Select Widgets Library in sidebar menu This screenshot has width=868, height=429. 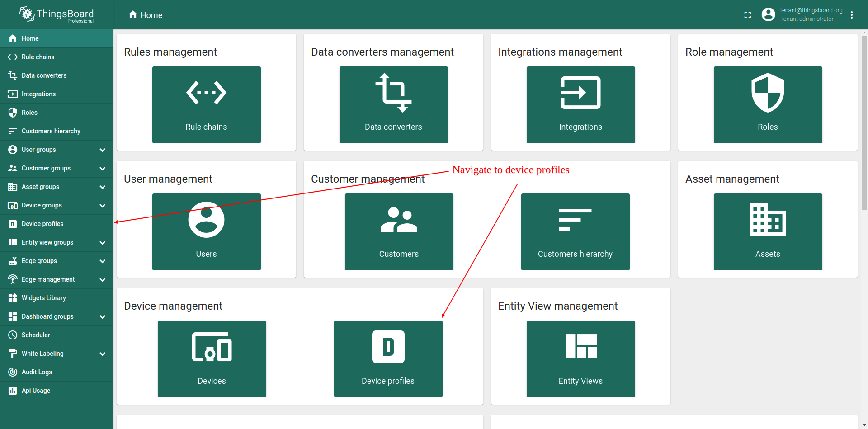coord(57,298)
